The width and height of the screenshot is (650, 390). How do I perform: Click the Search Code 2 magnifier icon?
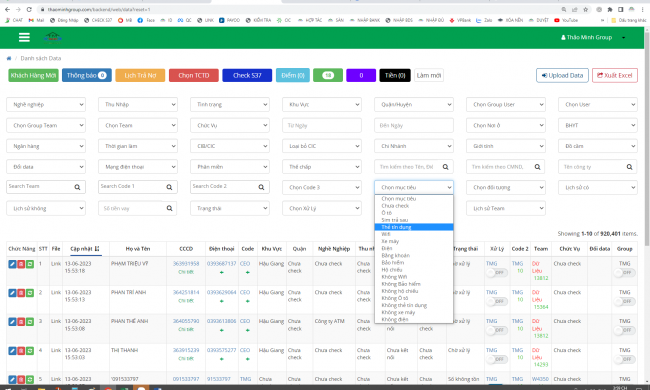pos(261,187)
